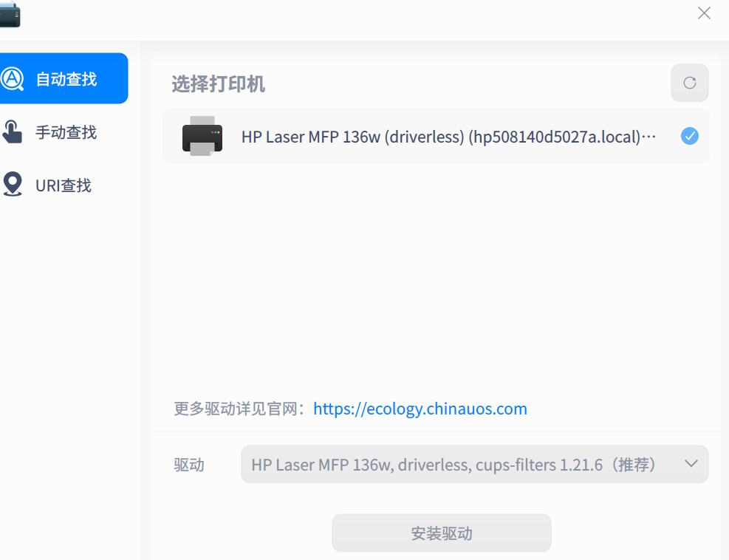This screenshot has width=729, height=560.
Task: Select HP Laser MFP 136w printer entry
Action: 436,136
